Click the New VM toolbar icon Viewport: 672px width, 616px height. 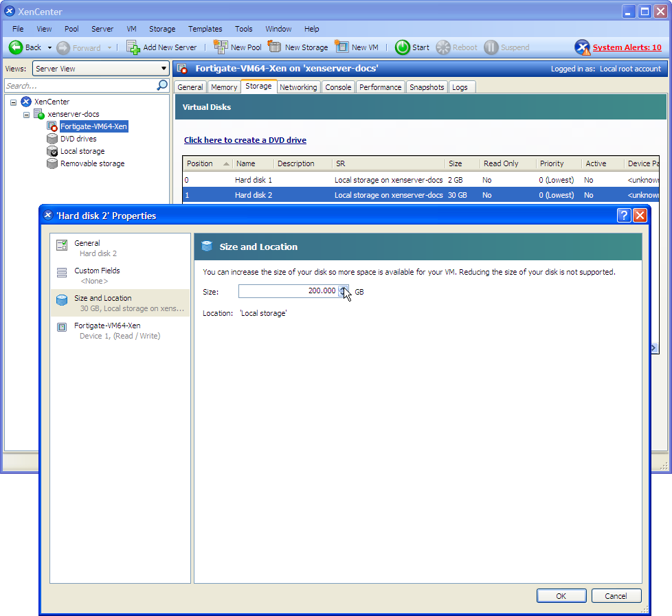click(x=341, y=47)
